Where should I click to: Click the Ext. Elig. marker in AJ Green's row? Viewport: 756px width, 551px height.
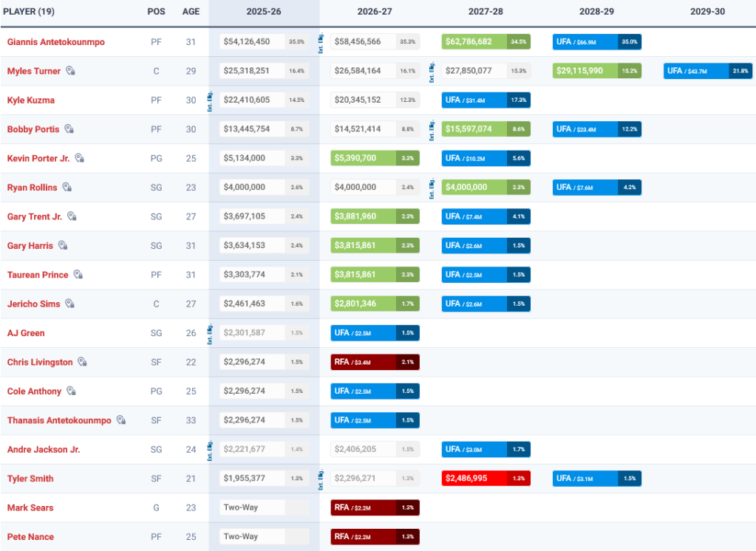point(211,333)
